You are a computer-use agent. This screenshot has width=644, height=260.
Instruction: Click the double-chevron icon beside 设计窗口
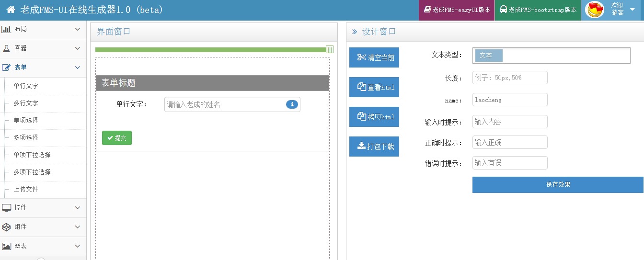click(x=355, y=32)
